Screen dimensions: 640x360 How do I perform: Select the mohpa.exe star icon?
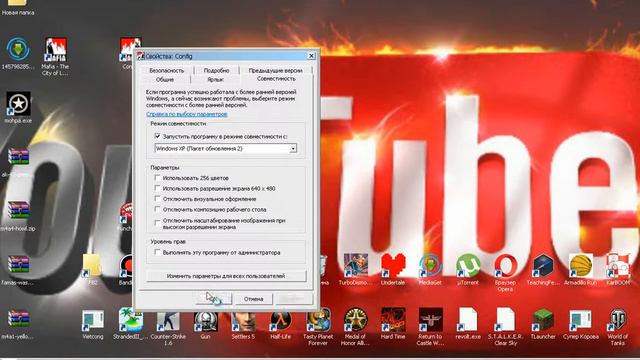[x=18, y=103]
